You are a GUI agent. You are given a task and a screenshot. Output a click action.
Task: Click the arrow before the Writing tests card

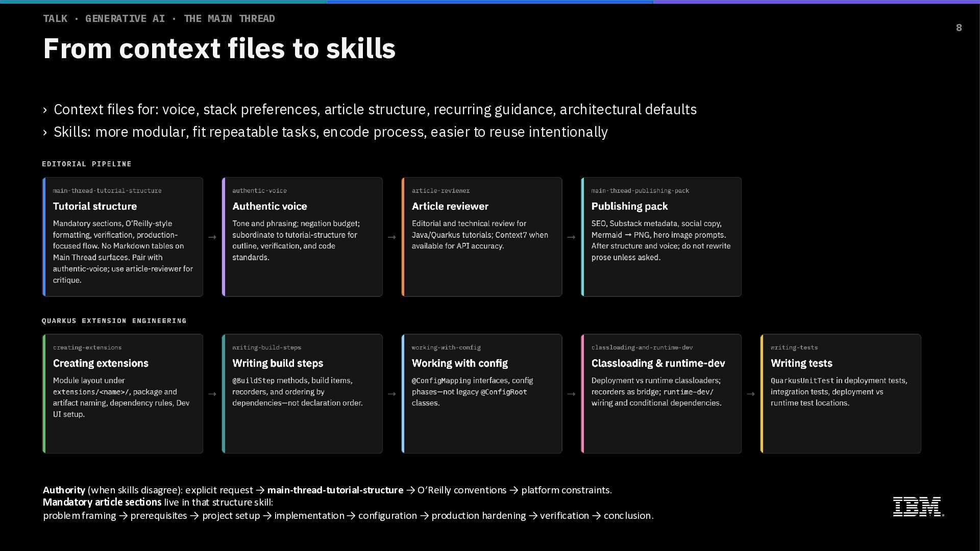click(x=751, y=394)
